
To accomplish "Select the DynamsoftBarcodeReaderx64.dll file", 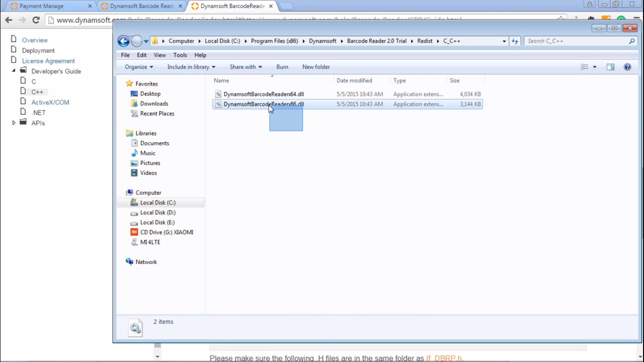I will tap(263, 94).
